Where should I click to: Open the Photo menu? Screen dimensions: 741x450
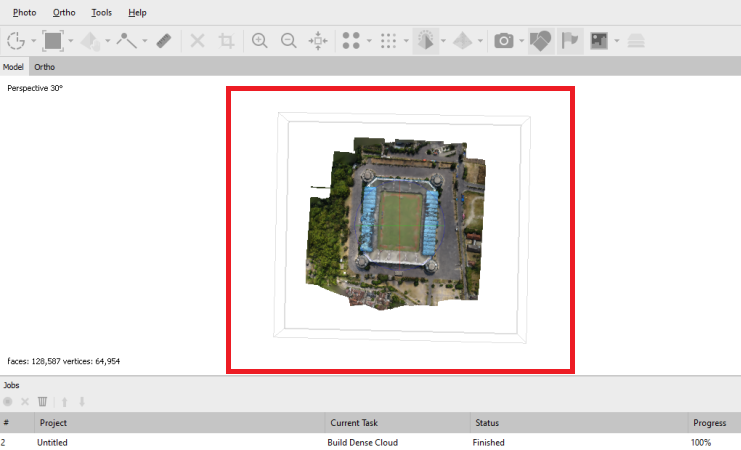click(25, 13)
